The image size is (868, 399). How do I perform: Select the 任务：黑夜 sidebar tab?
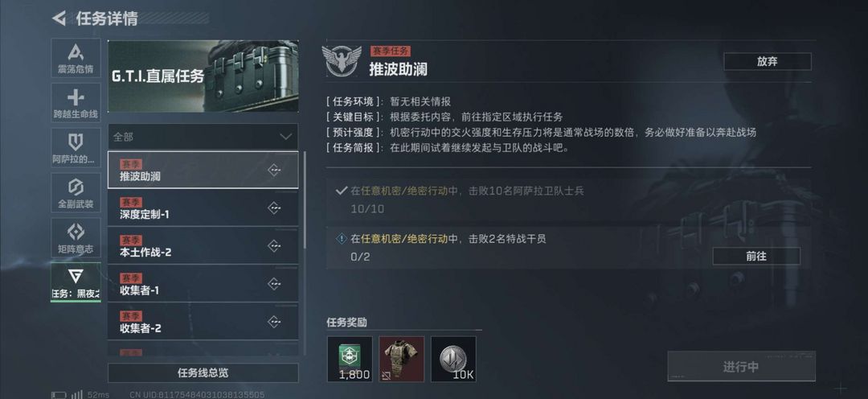click(x=76, y=282)
